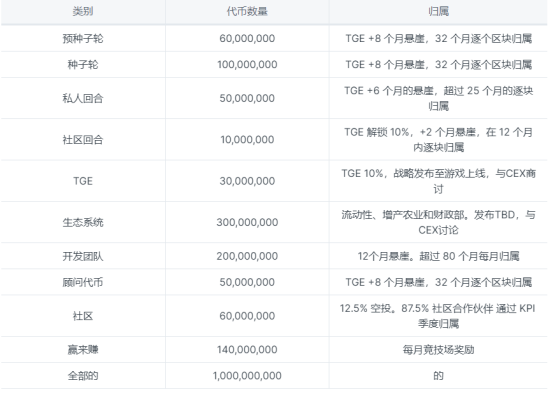Click the vesting text in 顾问代币 row
553x393 pixels.
pyautogui.click(x=439, y=282)
